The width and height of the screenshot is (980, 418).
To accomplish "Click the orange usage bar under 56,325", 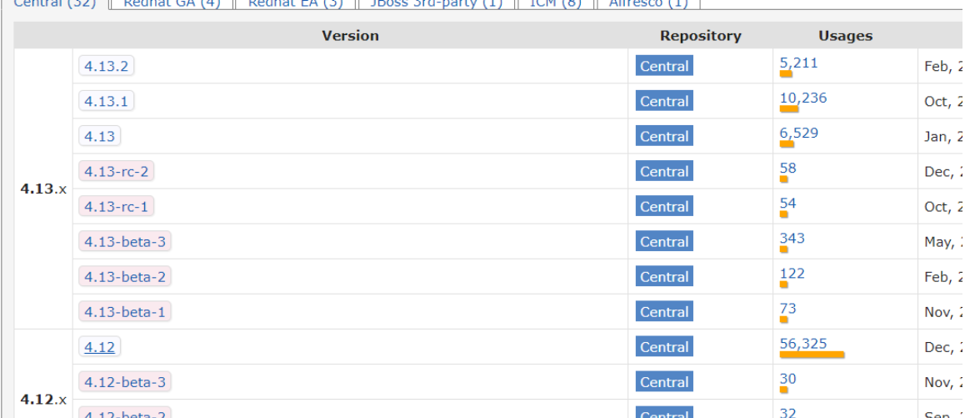I will click(x=812, y=355).
